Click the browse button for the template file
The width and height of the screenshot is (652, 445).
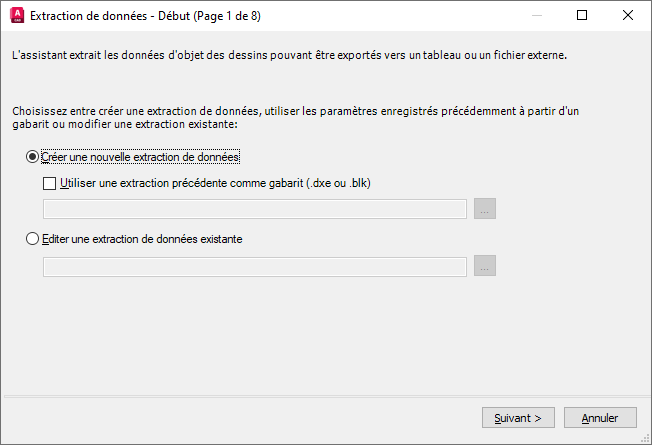tap(485, 209)
